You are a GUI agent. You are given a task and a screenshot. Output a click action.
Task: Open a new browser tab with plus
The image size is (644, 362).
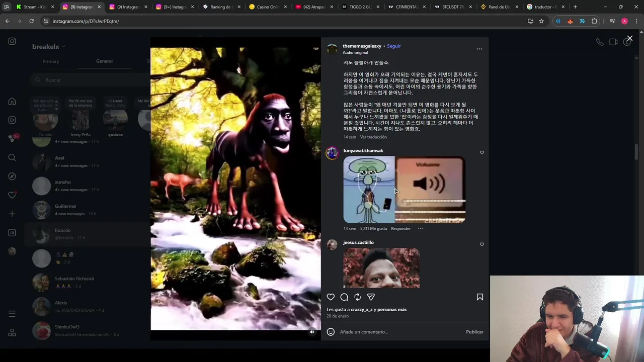(x=575, y=7)
